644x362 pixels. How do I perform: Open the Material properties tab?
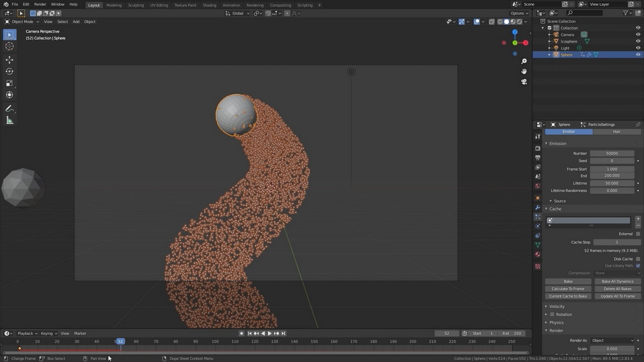(x=538, y=254)
